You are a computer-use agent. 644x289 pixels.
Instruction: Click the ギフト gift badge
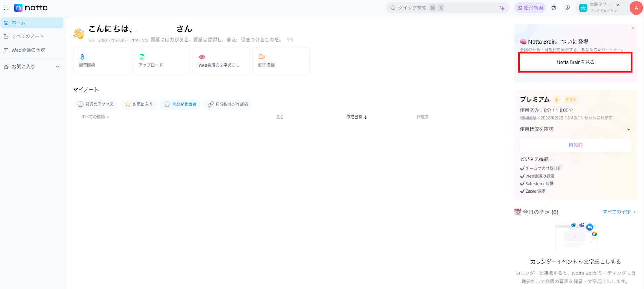pos(571,100)
